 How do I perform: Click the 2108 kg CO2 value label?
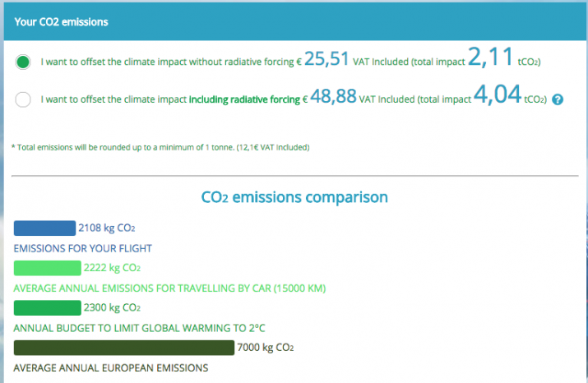pos(107,228)
